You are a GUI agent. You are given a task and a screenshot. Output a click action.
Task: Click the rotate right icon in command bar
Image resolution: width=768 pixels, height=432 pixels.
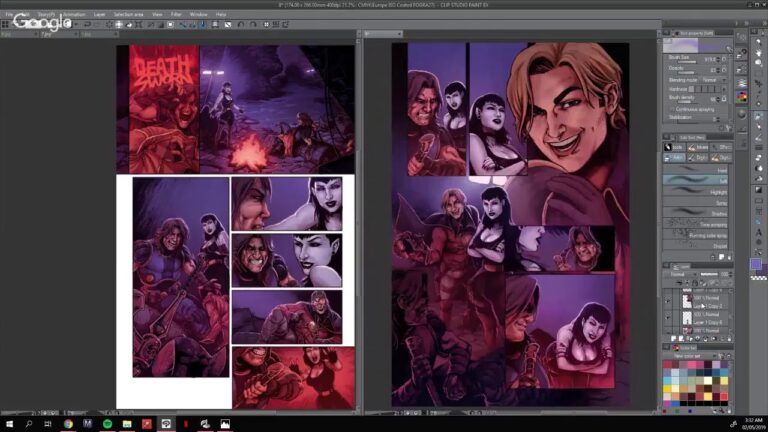(253, 24)
